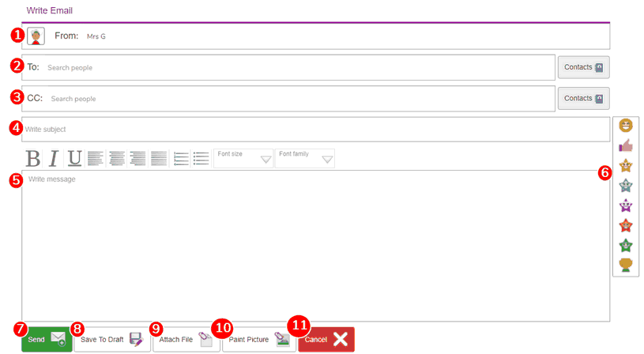The height and width of the screenshot is (354, 644).
Task: Center align the message text
Action: coord(117,158)
